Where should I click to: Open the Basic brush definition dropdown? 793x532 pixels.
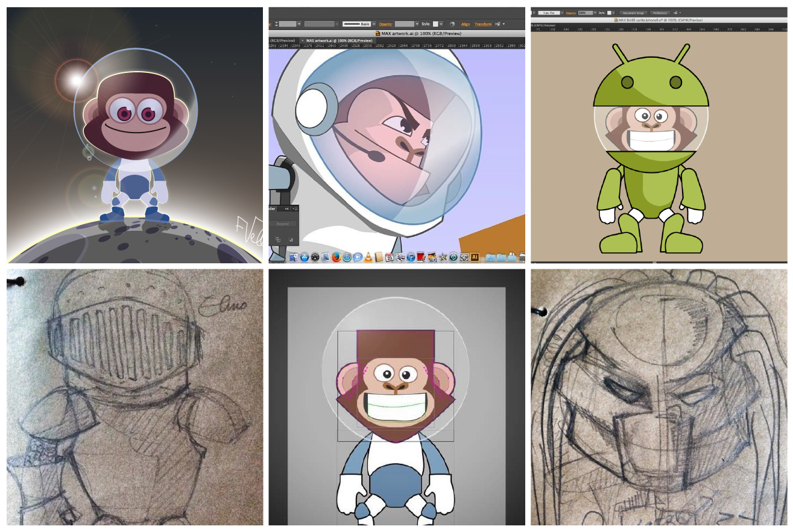374,24
